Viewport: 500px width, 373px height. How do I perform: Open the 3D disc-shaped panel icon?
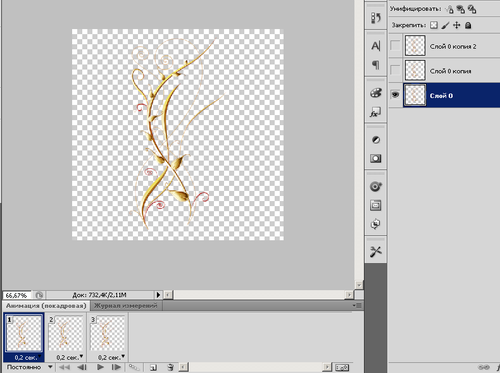pos(376,187)
